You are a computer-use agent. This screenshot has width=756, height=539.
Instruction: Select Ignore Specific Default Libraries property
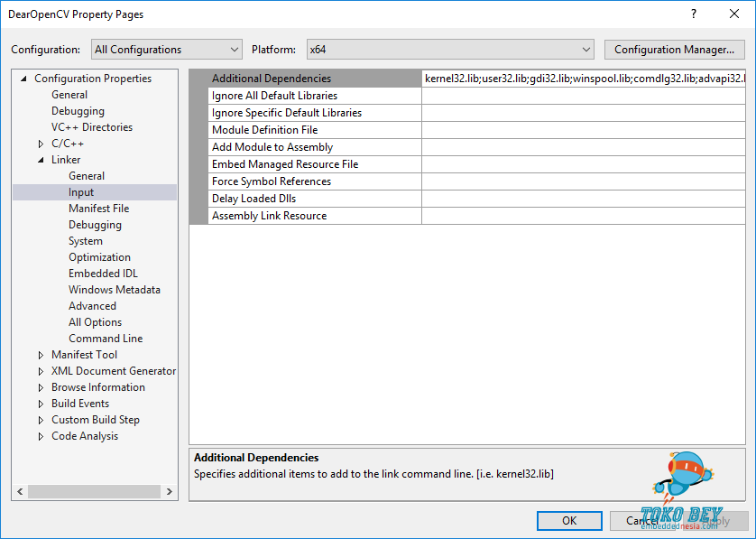(x=315, y=113)
